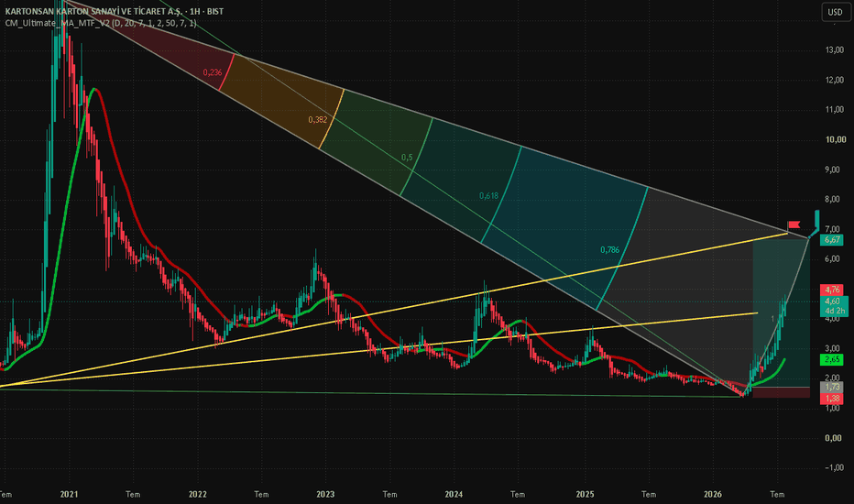The image size is (854, 504).
Task: Select the green long position profit zone
Action: [x=781, y=313]
